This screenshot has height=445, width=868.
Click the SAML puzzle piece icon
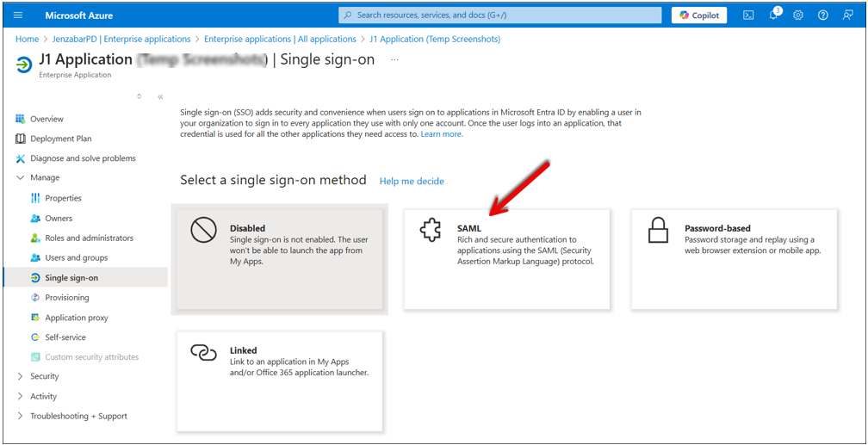431,230
